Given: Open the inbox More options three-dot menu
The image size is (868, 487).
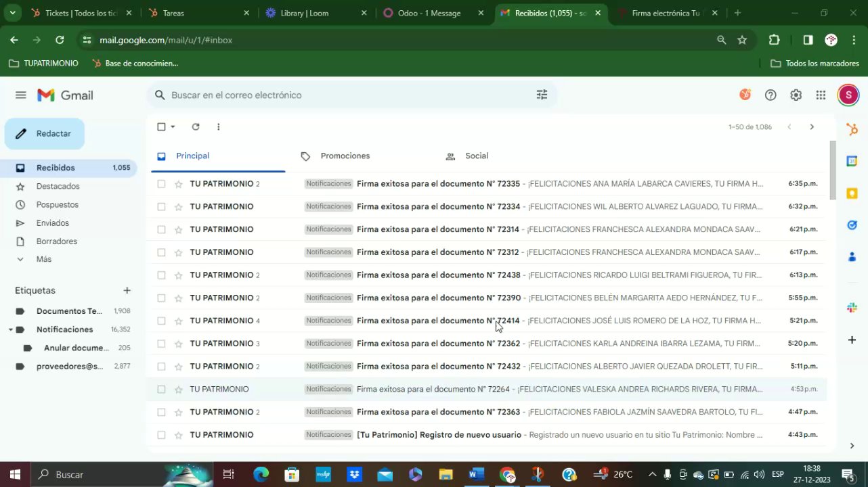Looking at the screenshot, I should tap(218, 126).
